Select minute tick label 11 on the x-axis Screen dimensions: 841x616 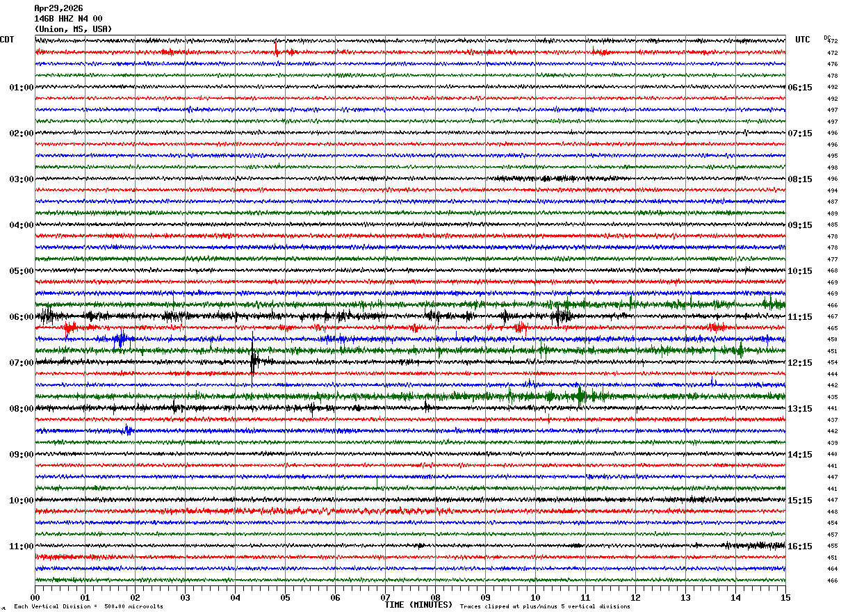(x=585, y=597)
